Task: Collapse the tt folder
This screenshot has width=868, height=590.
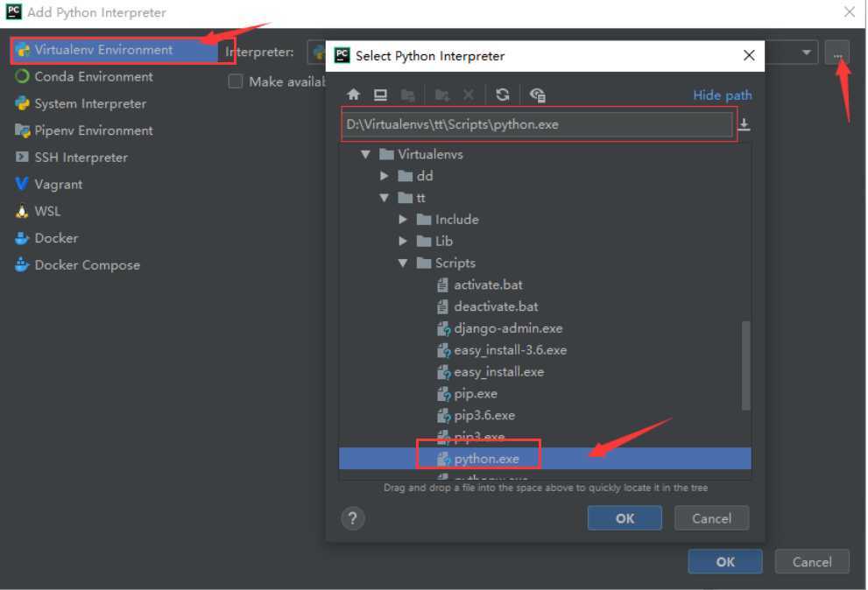Action: 385,198
